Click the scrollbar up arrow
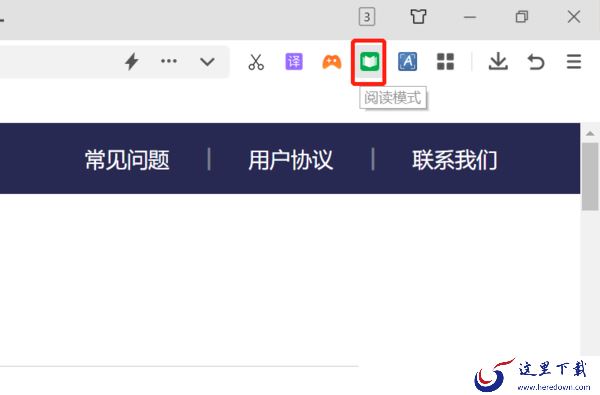600x395 pixels. (590, 133)
